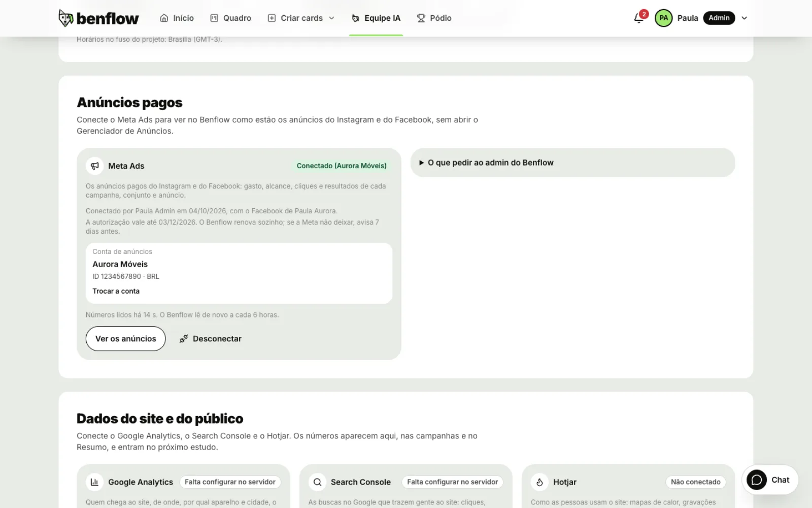Click the Google Analytics chart icon
Viewport: 812px width, 508px height.
tap(94, 482)
